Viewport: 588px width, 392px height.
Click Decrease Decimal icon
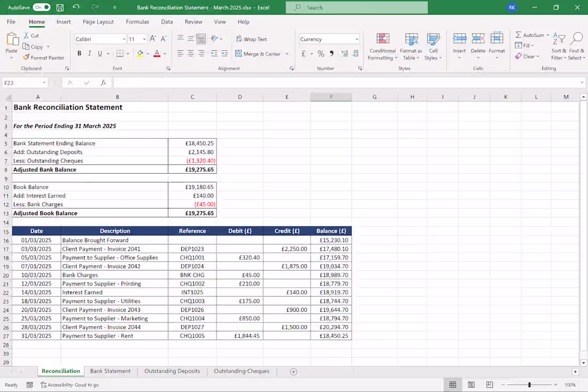coord(355,53)
